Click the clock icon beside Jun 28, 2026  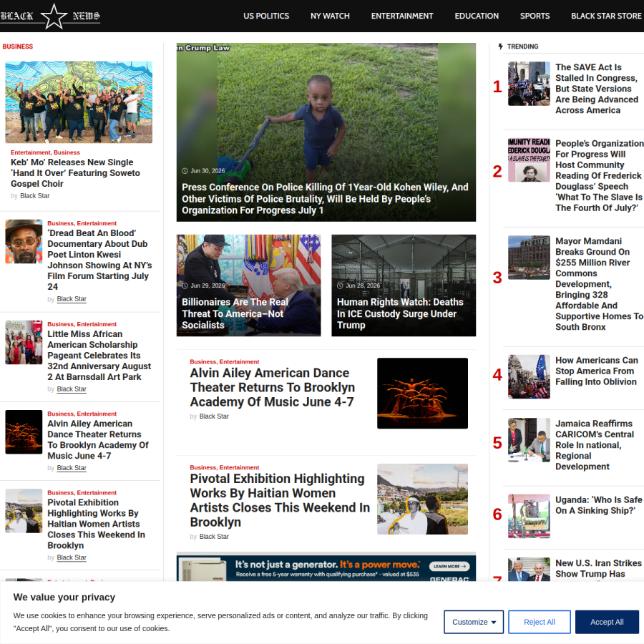340,286
